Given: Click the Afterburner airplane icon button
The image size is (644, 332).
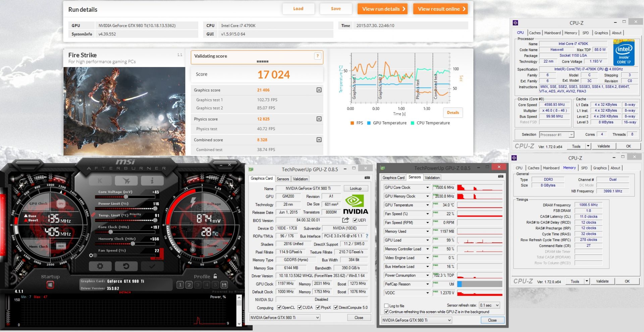Looking at the screenshot, I should point(126,181).
